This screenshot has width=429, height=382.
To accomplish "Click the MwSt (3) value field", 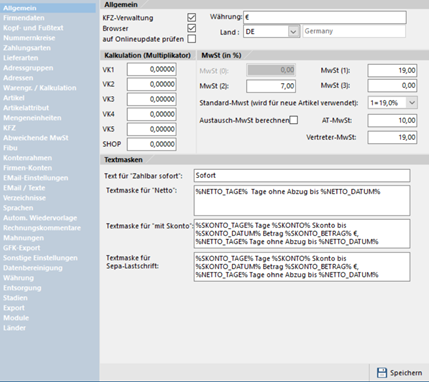I will [x=392, y=86].
